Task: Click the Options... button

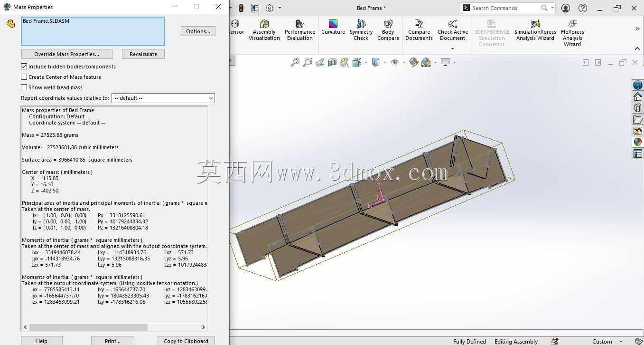Action: click(x=198, y=31)
